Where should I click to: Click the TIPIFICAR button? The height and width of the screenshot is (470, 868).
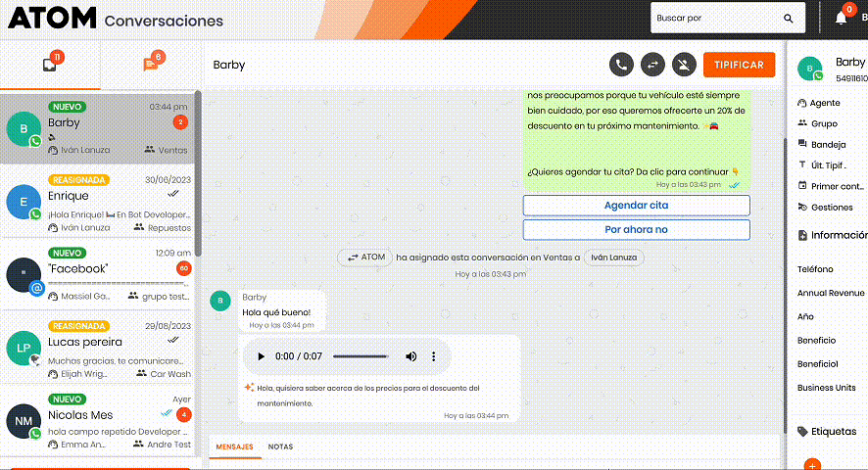739,65
